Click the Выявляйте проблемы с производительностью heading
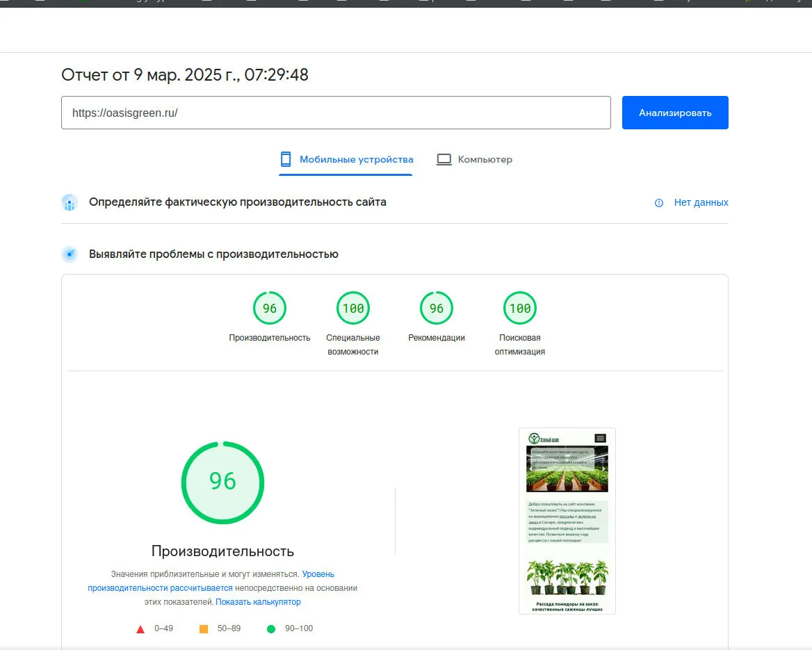This screenshot has width=812, height=650. (213, 254)
